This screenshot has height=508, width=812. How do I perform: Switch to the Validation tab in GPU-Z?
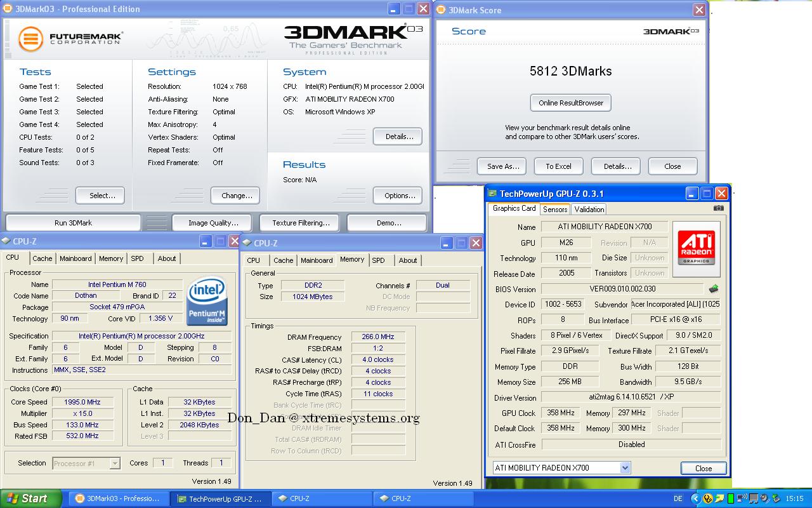click(x=589, y=209)
